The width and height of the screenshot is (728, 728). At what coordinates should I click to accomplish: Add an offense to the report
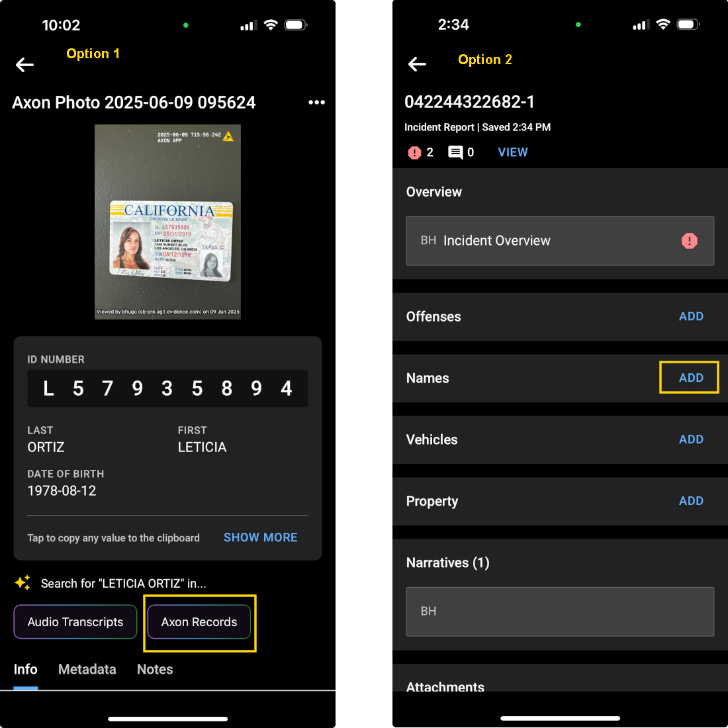(691, 316)
